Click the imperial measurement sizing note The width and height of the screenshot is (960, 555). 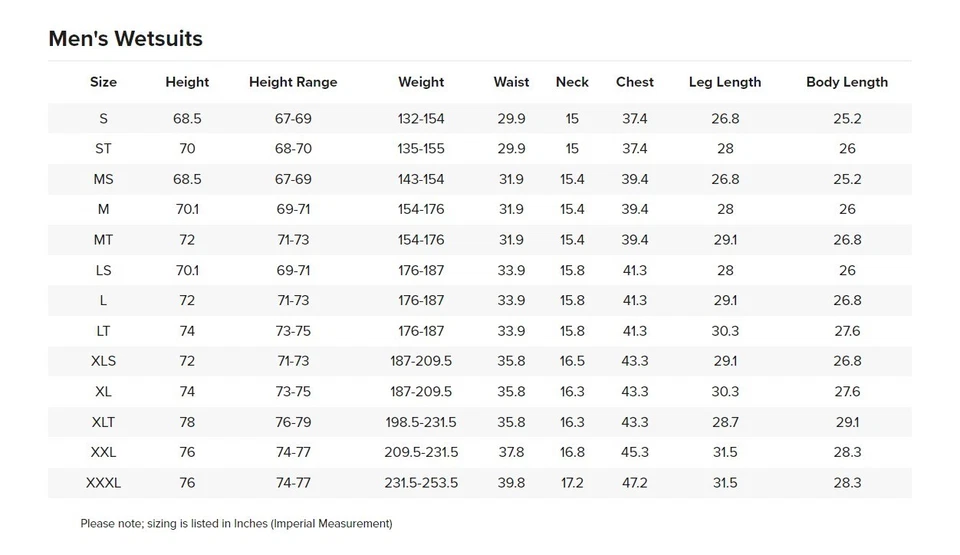tap(236, 523)
